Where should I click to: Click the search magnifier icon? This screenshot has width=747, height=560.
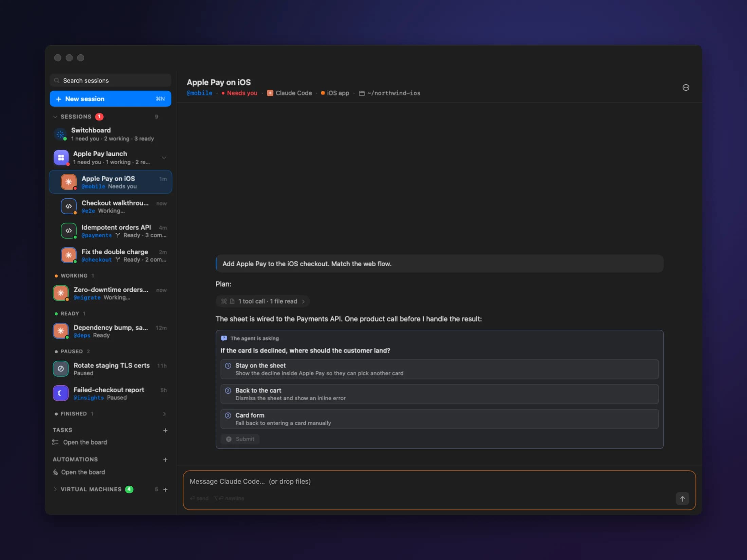tap(57, 80)
